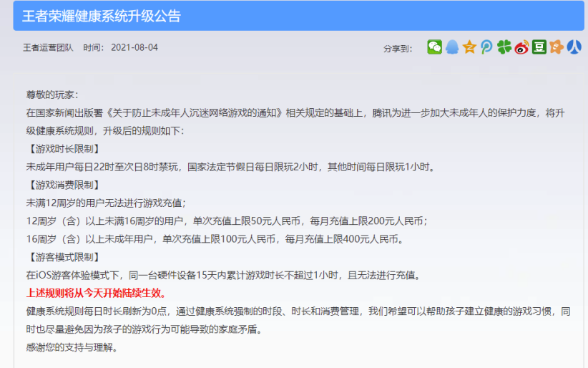588x368 pixels.
Task: Click the 尊敬的玩家 greeting line
Action: [x=52, y=95]
